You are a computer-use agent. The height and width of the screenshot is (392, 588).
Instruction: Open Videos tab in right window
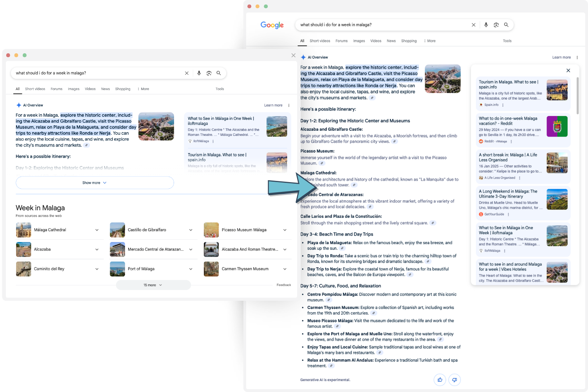pyautogui.click(x=376, y=41)
